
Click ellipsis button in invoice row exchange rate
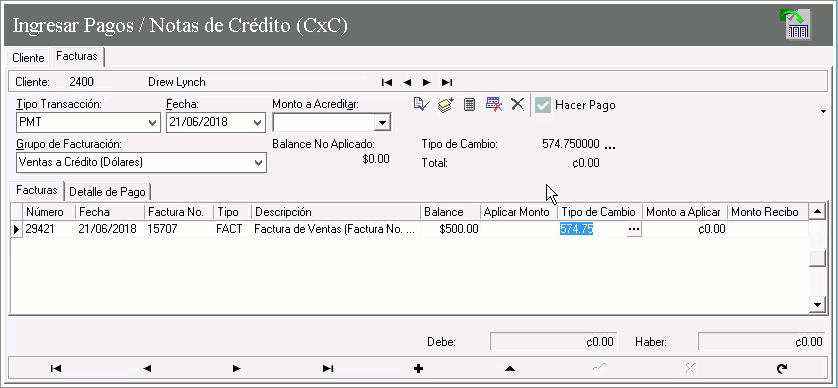pyautogui.click(x=634, y=229)
